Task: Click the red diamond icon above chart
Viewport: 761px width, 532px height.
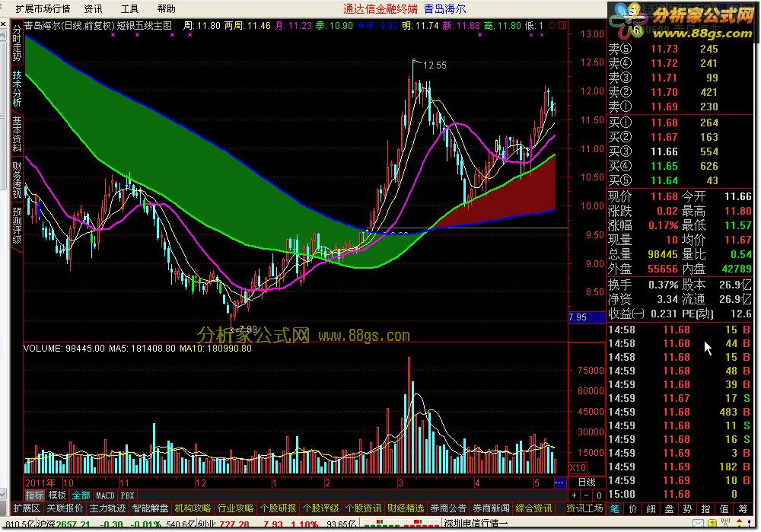Action: pyautogui.click(x=552, y=25)
